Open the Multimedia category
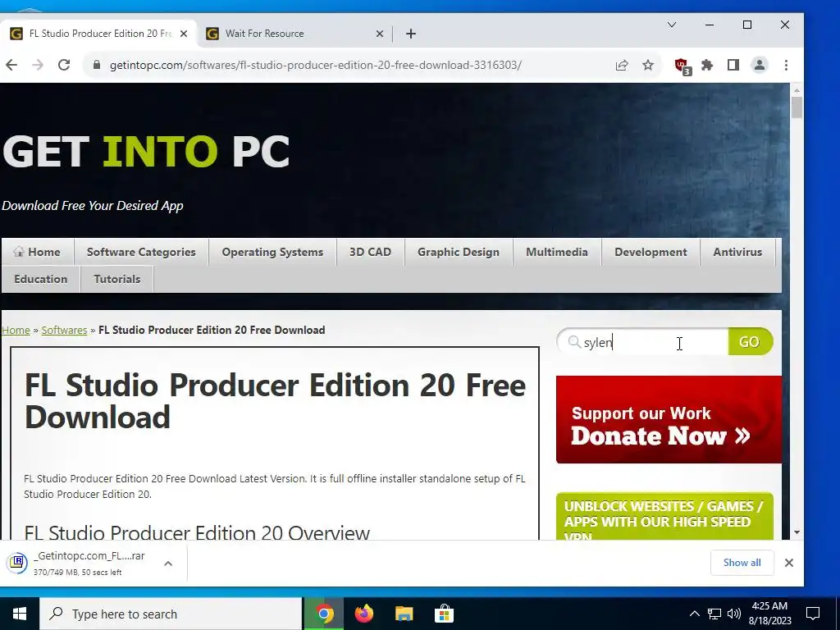Viewport: 840px width, 630px height. point(557,252)
